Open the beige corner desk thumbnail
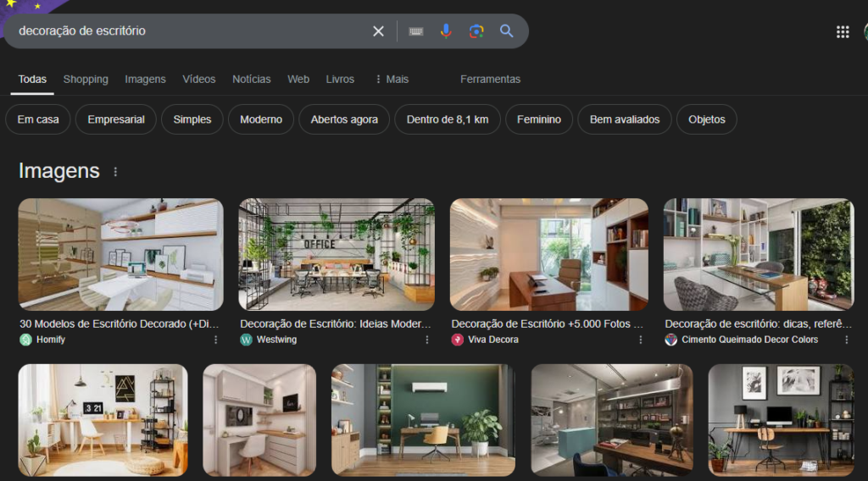The height and width of the screenshot is (481, 868). tap(259, 420)
